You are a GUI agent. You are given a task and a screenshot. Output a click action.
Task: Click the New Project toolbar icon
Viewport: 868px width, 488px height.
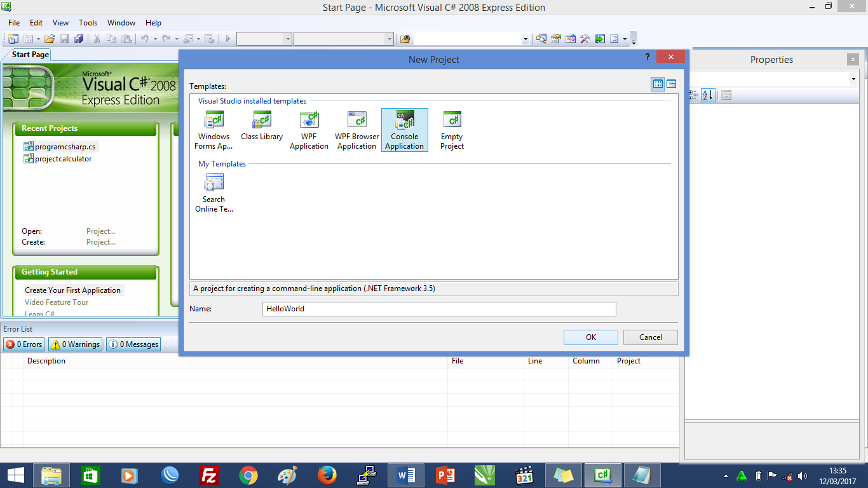click(13, 39)
